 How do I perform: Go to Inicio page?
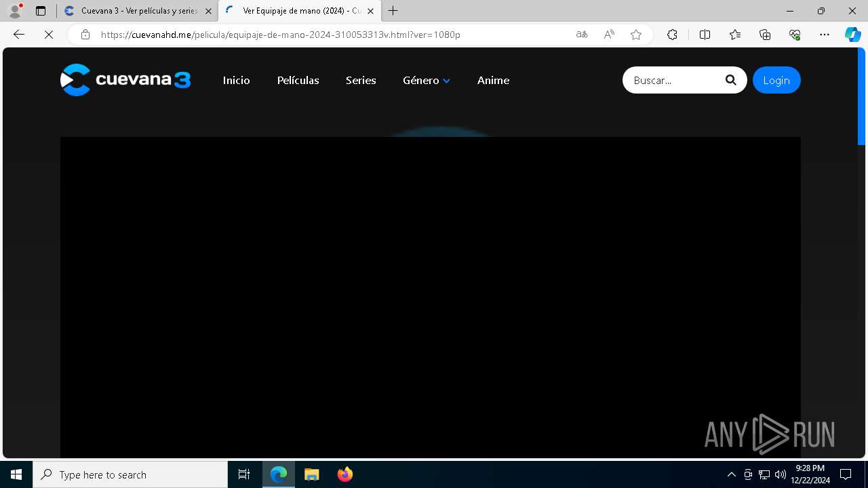point(237,80)
